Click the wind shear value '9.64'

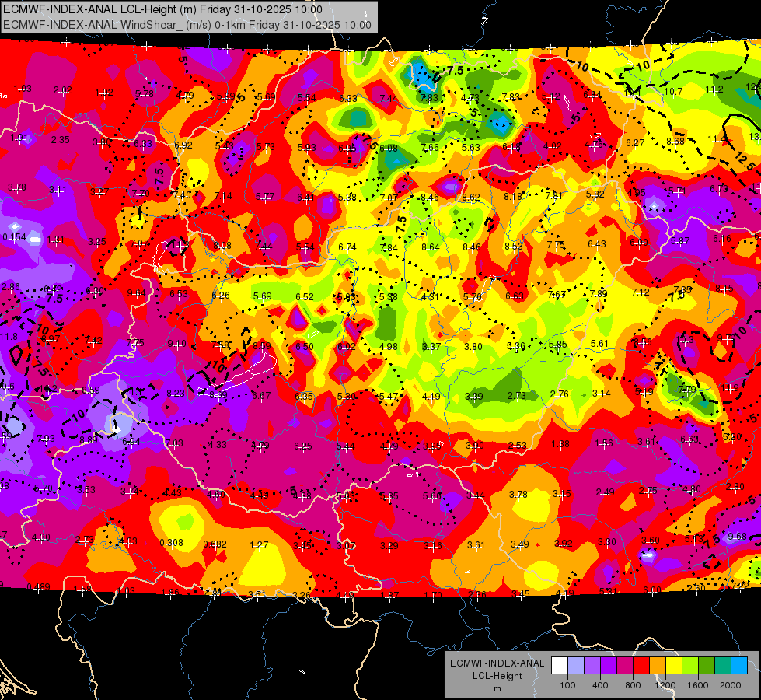click(x=136, y=293)
